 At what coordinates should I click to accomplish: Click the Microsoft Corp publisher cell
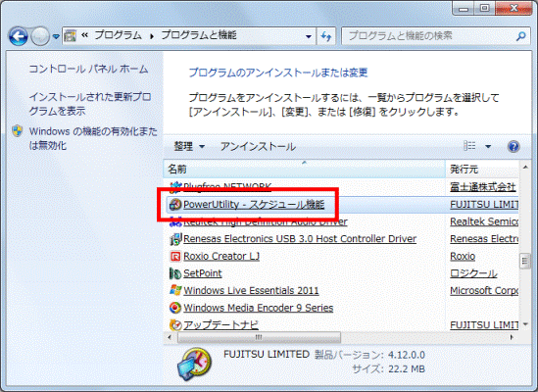point(484,290)
